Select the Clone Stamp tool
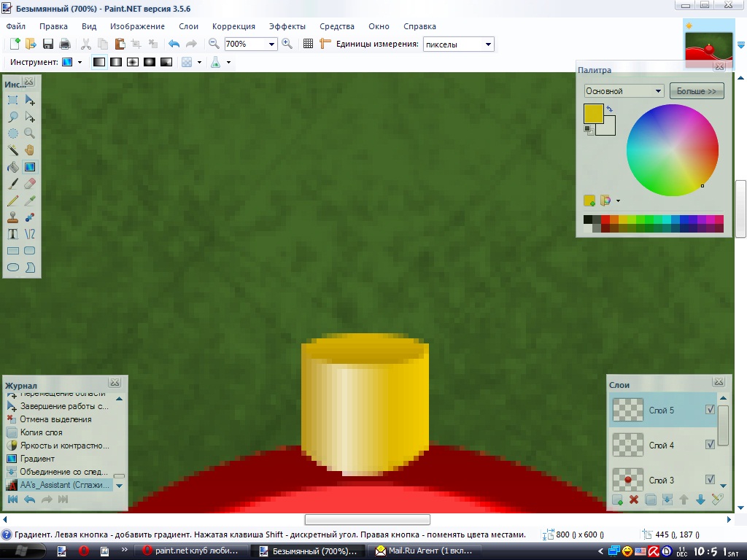Screen dimensions: 747x560 13,217
